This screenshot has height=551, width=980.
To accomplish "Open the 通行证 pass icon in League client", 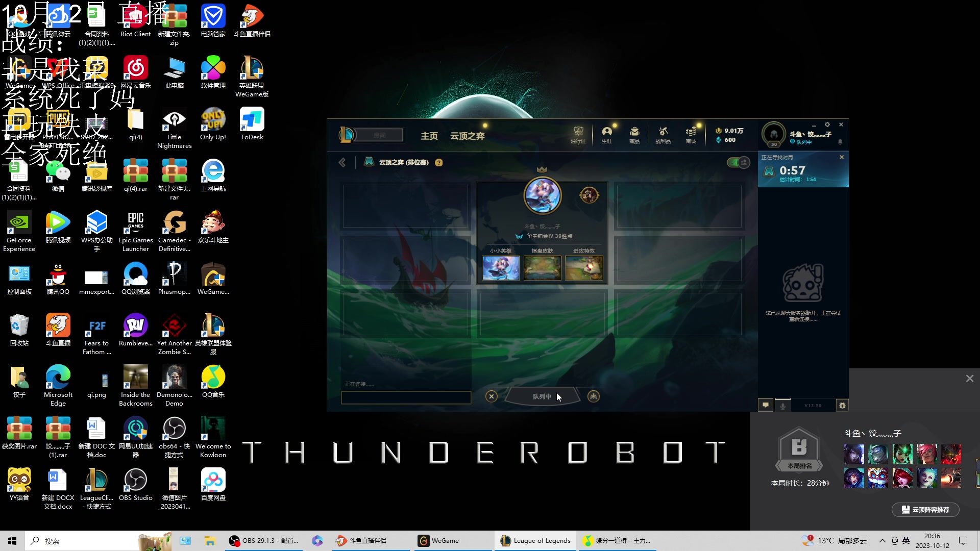I will point(578,135).
